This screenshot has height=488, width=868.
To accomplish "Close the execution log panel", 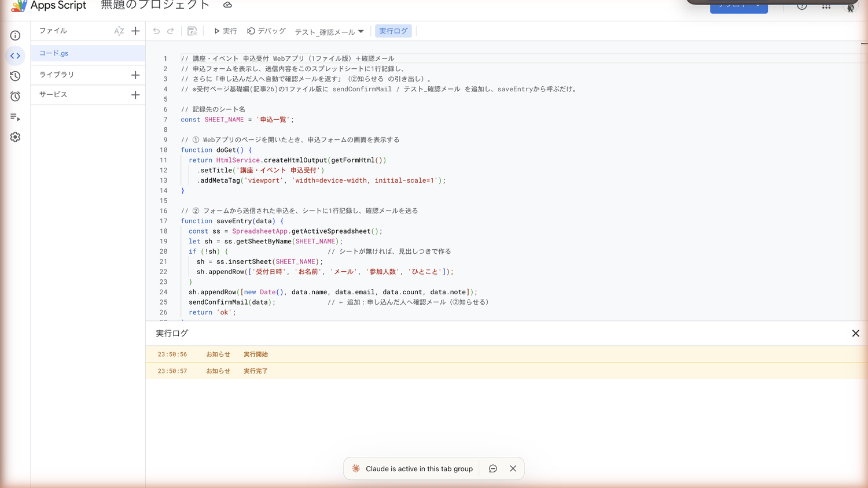I will tap(855, 333).
